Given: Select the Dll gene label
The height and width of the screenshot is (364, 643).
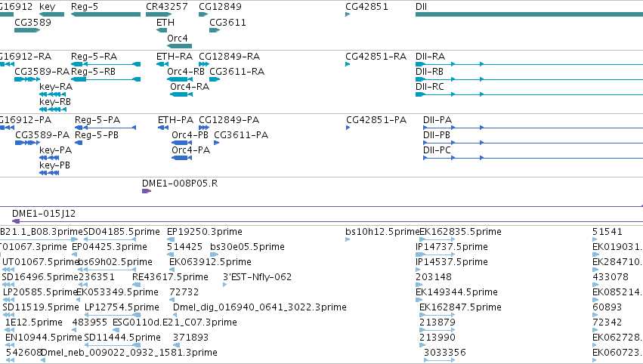Looking at the screenshot, I should coord(421,7).
